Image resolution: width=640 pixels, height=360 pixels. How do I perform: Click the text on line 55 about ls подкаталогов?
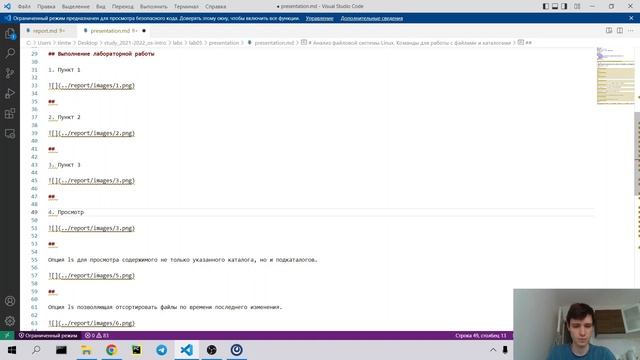(182, 260)
